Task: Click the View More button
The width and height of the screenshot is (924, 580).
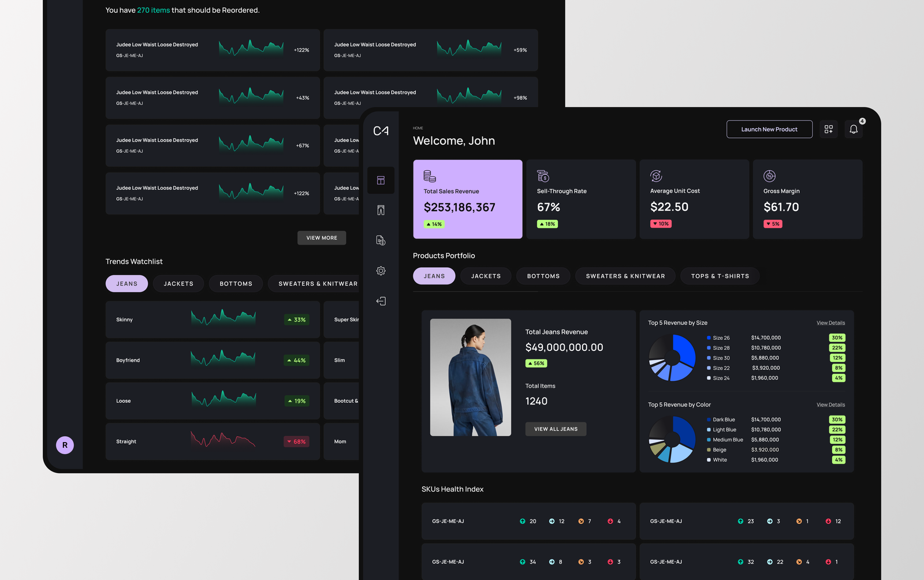Action: point(322,238)
